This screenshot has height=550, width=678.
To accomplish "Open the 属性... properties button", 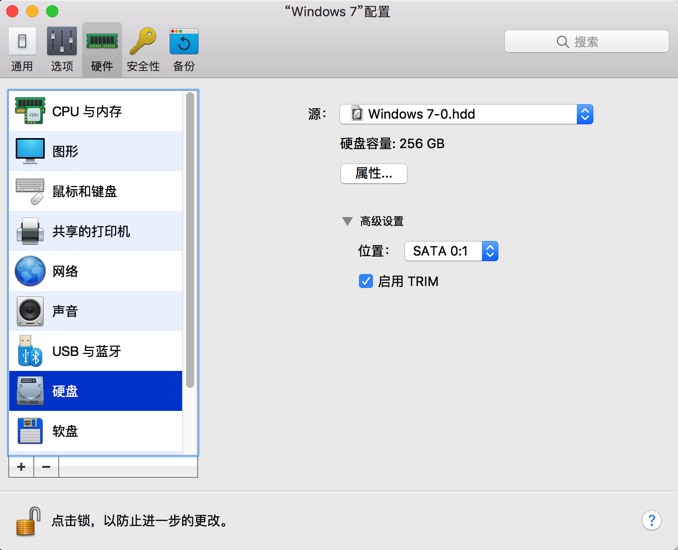I will click(374, 173).
